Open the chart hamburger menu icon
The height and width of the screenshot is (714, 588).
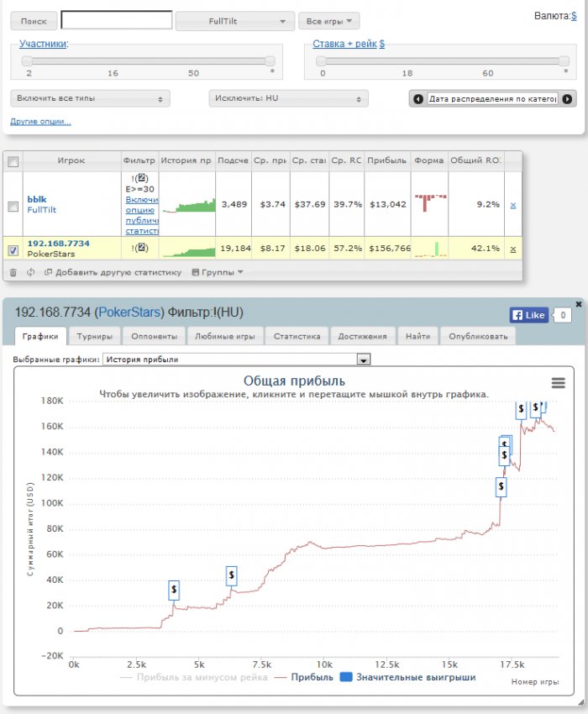(x=559, y=383)
